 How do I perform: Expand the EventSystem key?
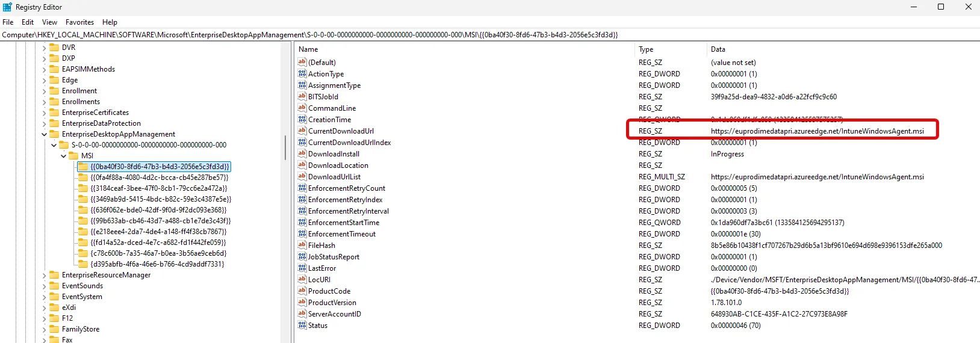pyautogui.click(x=44, y=297)
